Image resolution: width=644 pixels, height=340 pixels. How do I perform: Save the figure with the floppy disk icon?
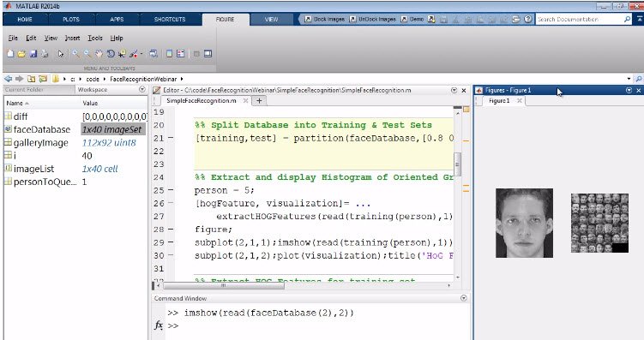33,54
